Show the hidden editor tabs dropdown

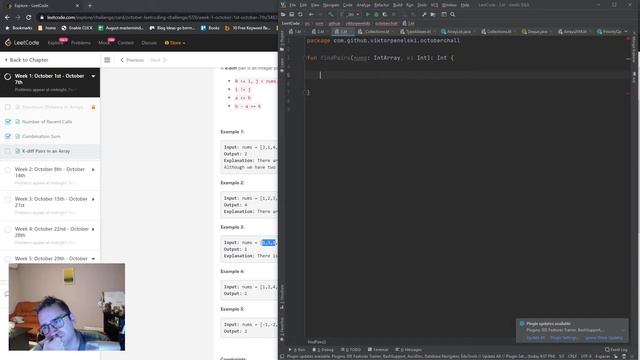[x=626, y=31]
